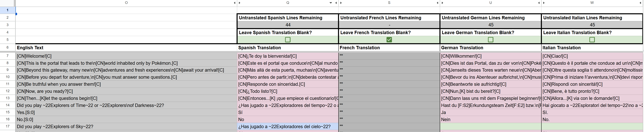Uncheck the Leave French Translation Blank checkbox
Image resolution: width=644 pixels, height=132 pixels.
pos(389,40)
